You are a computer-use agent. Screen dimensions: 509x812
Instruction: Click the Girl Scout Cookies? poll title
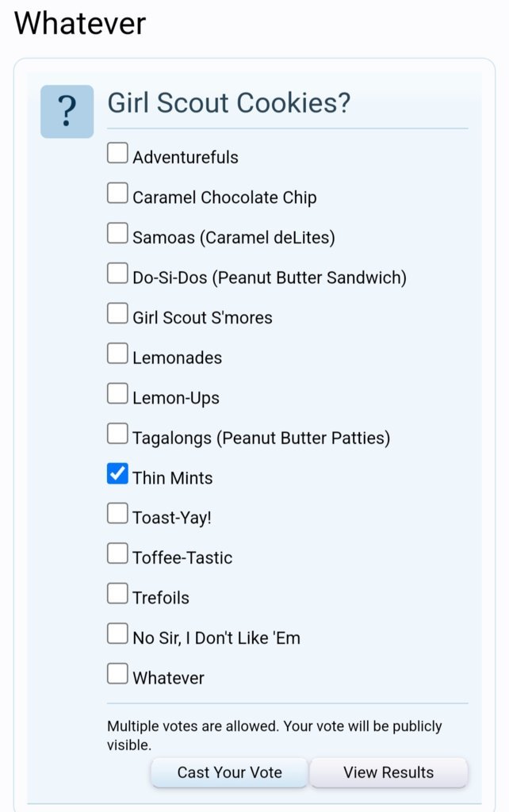pos(229,102)
